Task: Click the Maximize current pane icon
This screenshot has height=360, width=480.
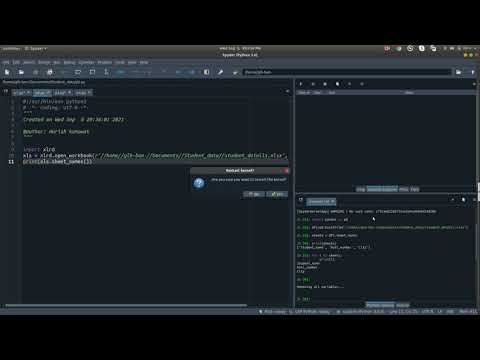Action: coord(206,72)
